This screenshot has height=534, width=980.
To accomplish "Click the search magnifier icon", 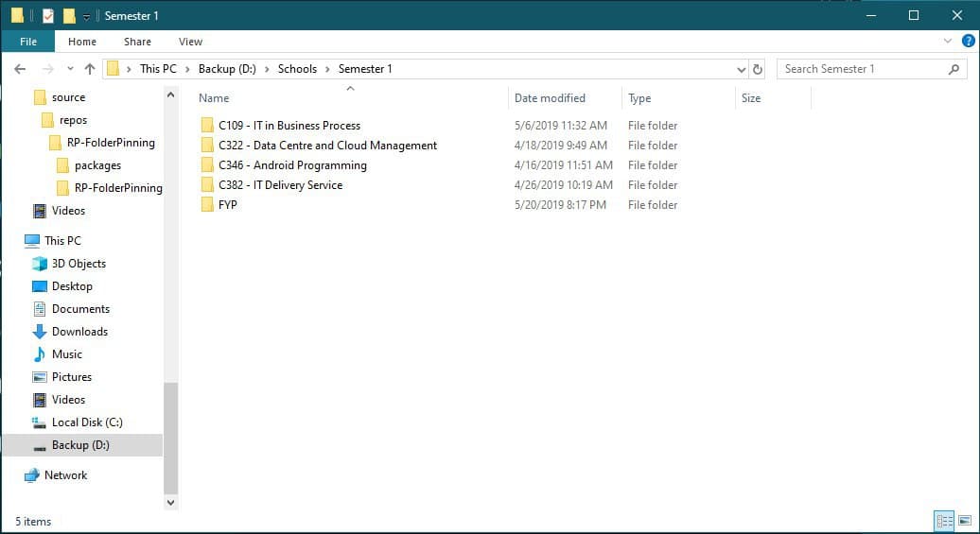I will pyautogui.click(x=954, y=69).
